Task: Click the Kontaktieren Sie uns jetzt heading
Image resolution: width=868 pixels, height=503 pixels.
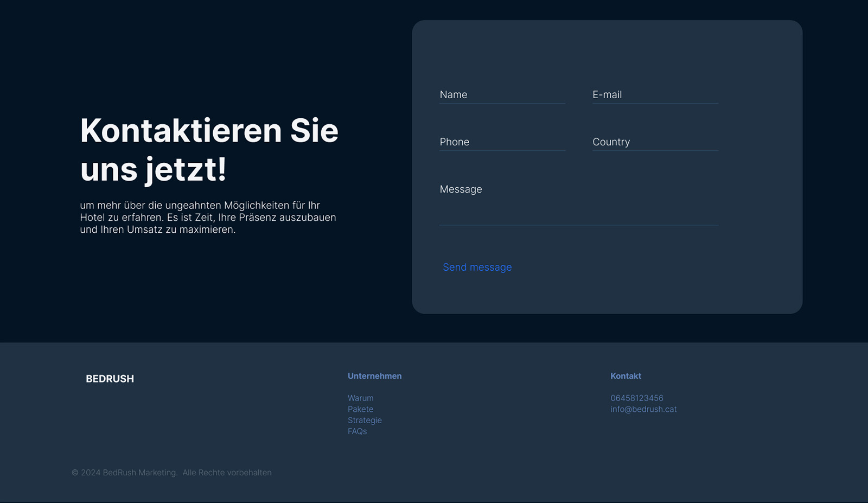Action: [209, 150]
